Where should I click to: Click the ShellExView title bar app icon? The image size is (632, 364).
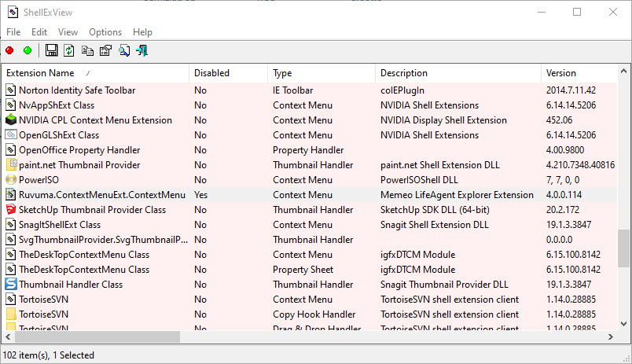point(13,12)
